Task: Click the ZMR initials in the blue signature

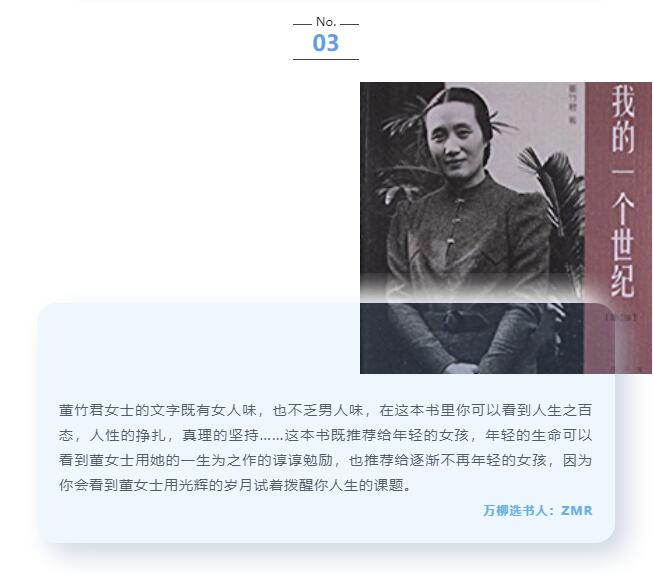Action: (x=577, y=510)
